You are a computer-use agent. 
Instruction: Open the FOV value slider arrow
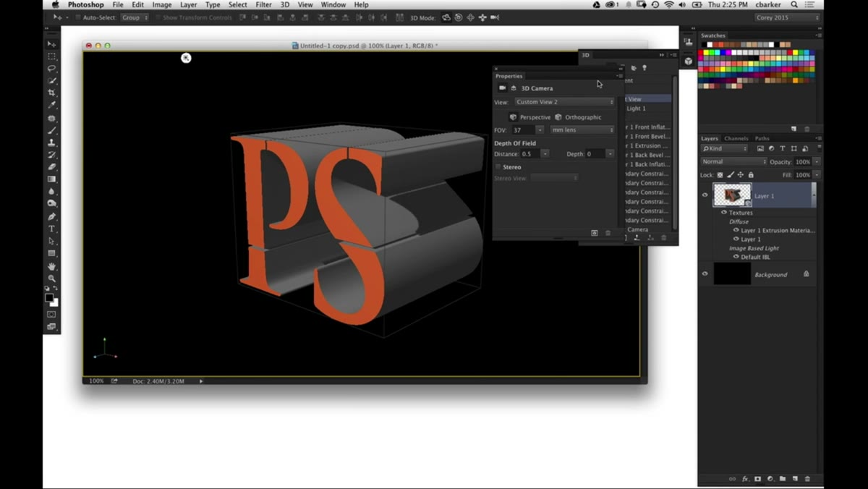(540, 130)
